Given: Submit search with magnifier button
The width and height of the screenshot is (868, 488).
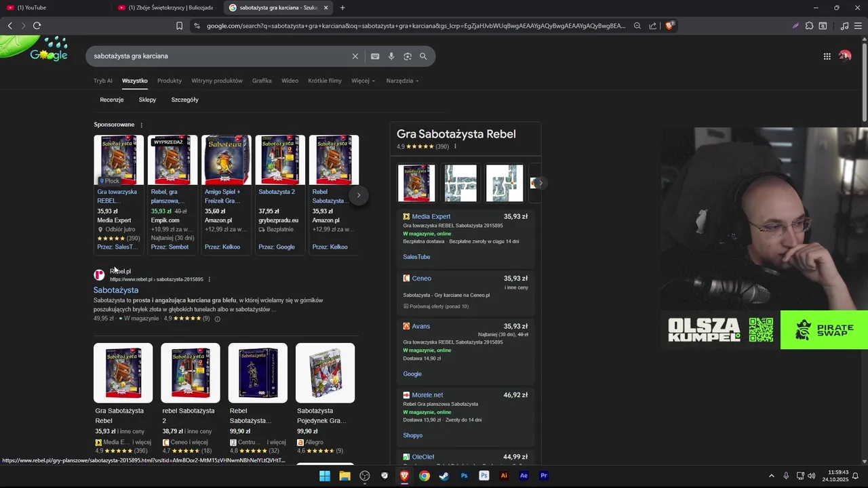Looking at the screenshot, I should [x=423, y=56].
